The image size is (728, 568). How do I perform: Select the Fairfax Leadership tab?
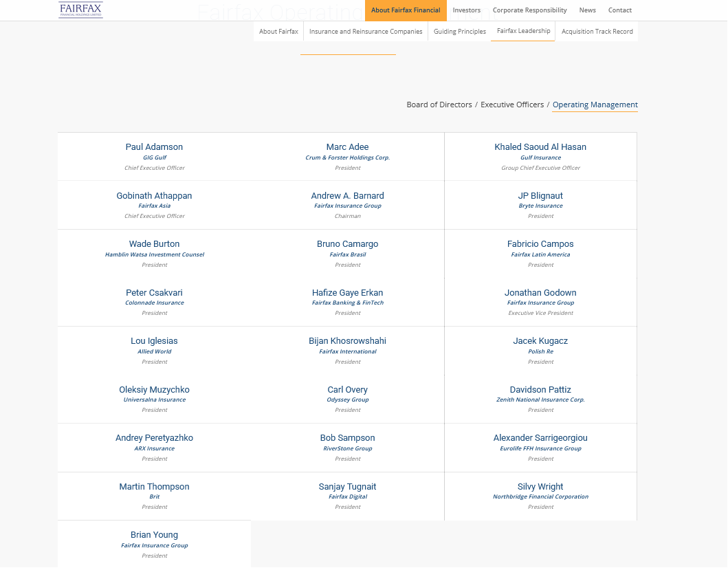pos(522,31)
